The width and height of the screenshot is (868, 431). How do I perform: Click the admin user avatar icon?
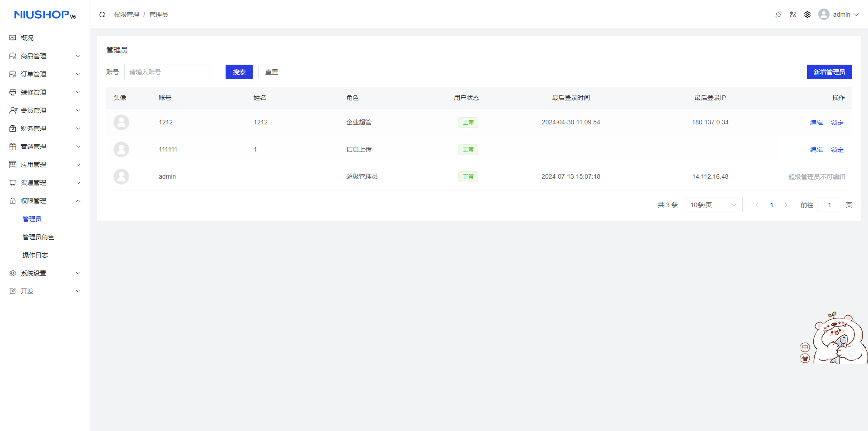coord(824,14)
